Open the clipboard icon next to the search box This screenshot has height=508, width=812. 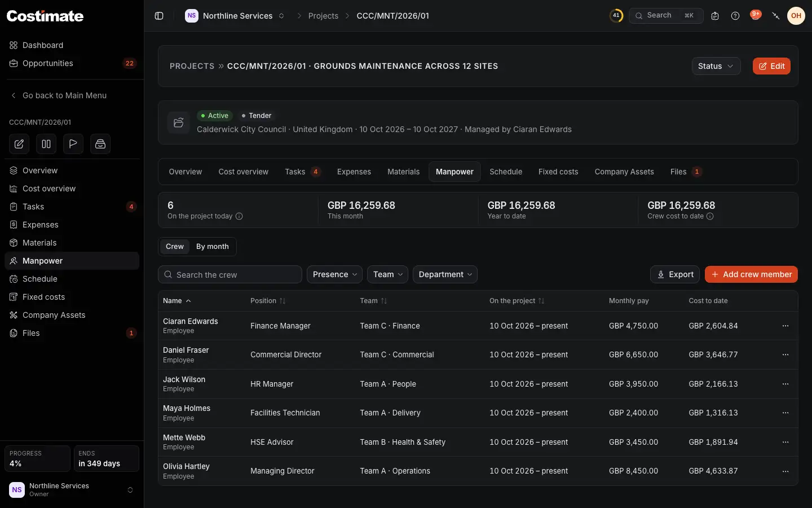click(715, 16)
